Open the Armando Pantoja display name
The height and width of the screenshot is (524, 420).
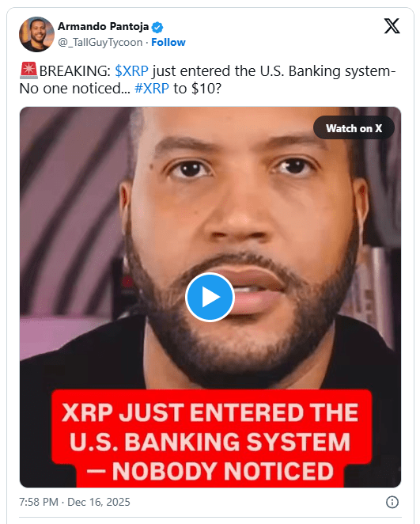point(103,26)
